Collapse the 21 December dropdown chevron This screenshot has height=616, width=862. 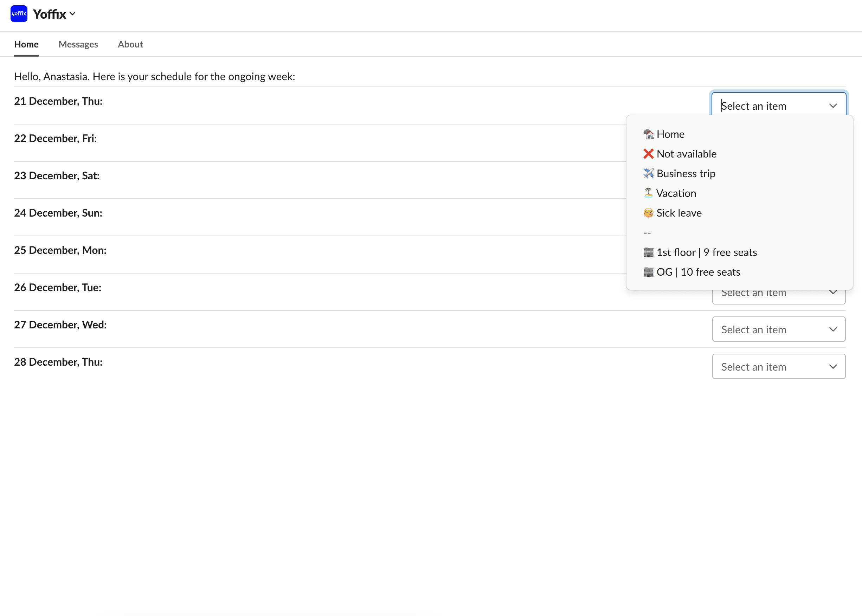(833, 106)
